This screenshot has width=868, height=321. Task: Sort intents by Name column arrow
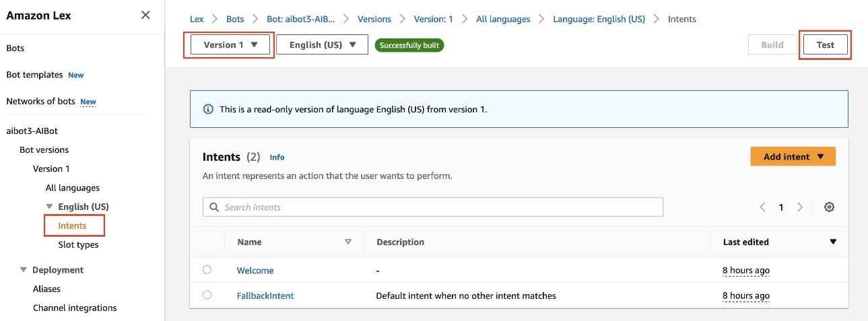click(x=348, y=242)
